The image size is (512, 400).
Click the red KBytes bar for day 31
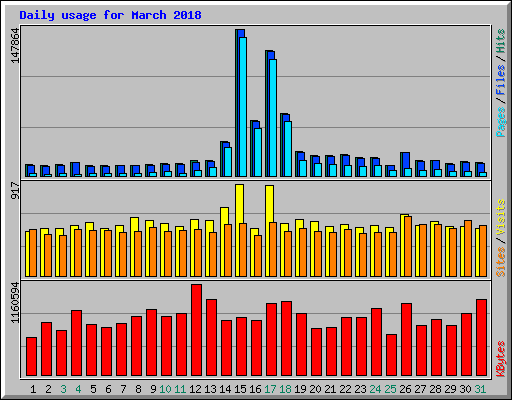(x=482, y=338)
